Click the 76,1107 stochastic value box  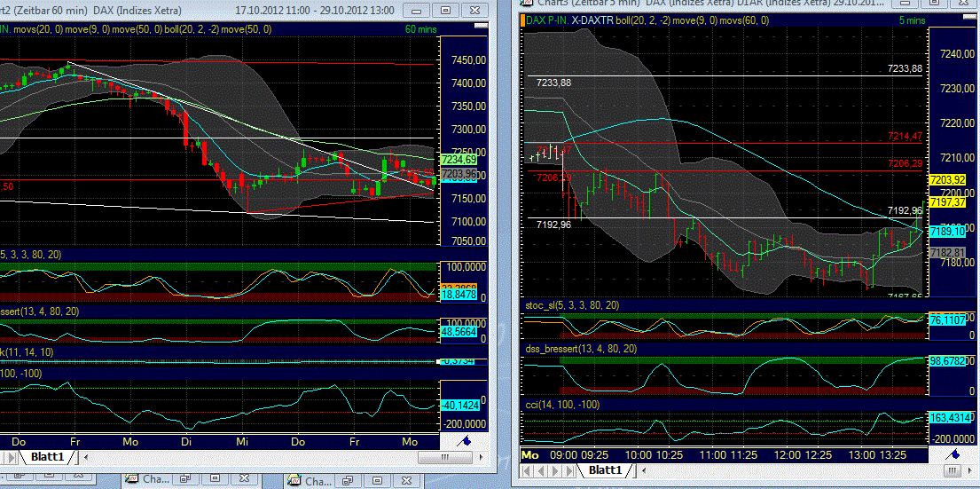(949, 319)
